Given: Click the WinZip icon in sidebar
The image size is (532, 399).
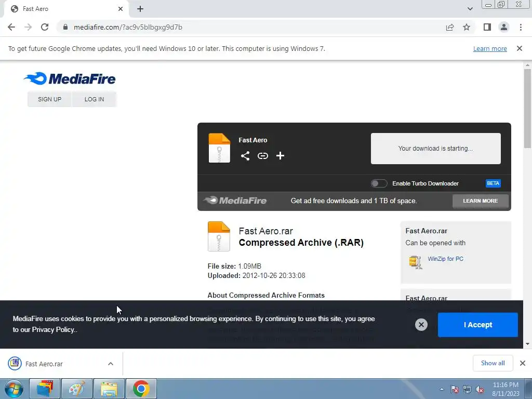Looking at the screenshot, I should [415, 262].
